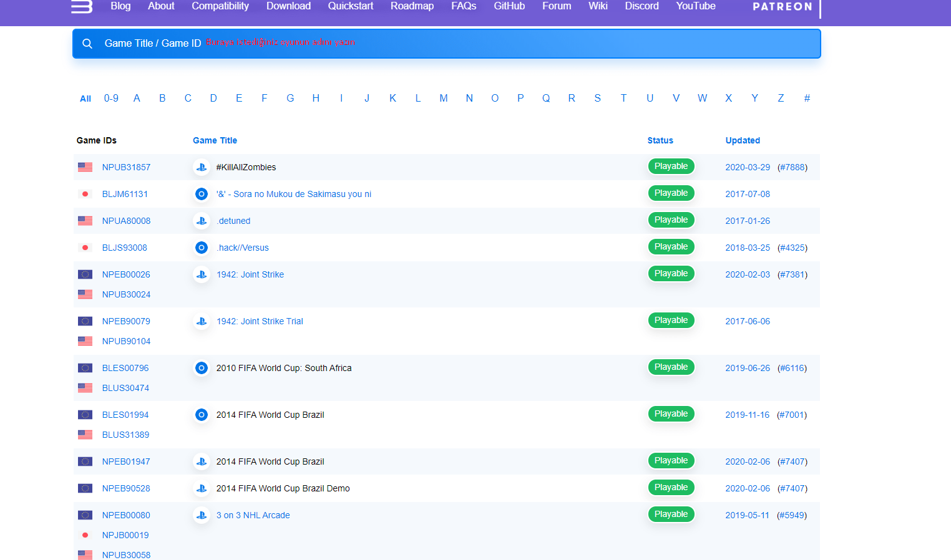Click the US flag beside NPUA80008

tap(85, 221)
